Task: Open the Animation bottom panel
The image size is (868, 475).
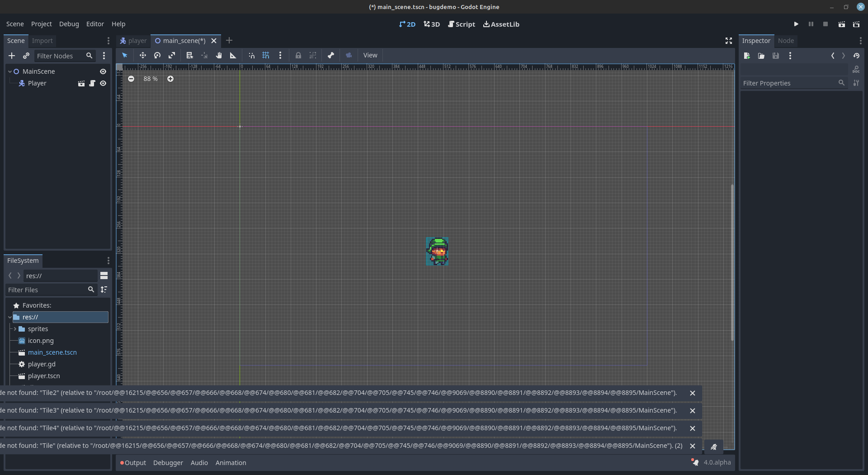Action: (x=231, y=463)
